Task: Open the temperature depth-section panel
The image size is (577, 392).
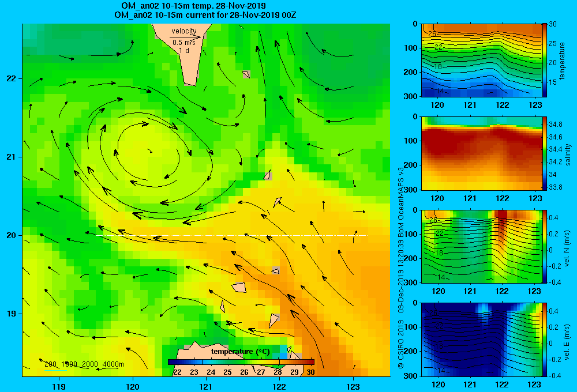Action: point(481,61)
